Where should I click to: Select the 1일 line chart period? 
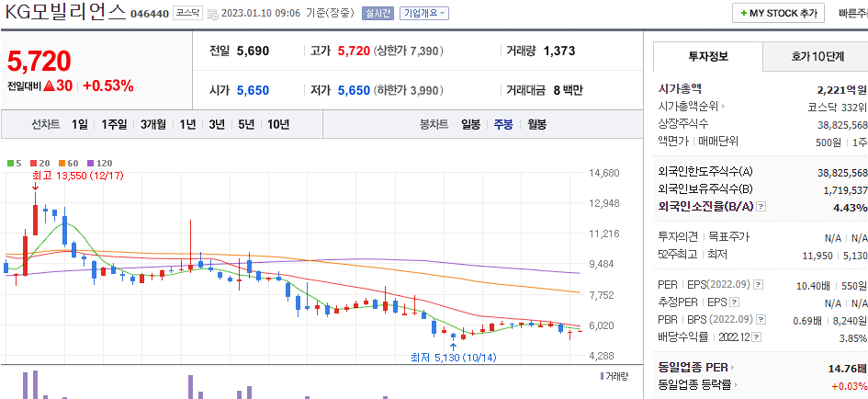pyautogui.click(x=80, y=125)
